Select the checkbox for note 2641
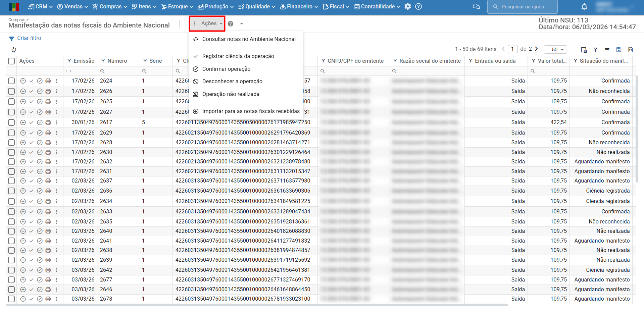 pyautogui.click(x=11, y=241)
